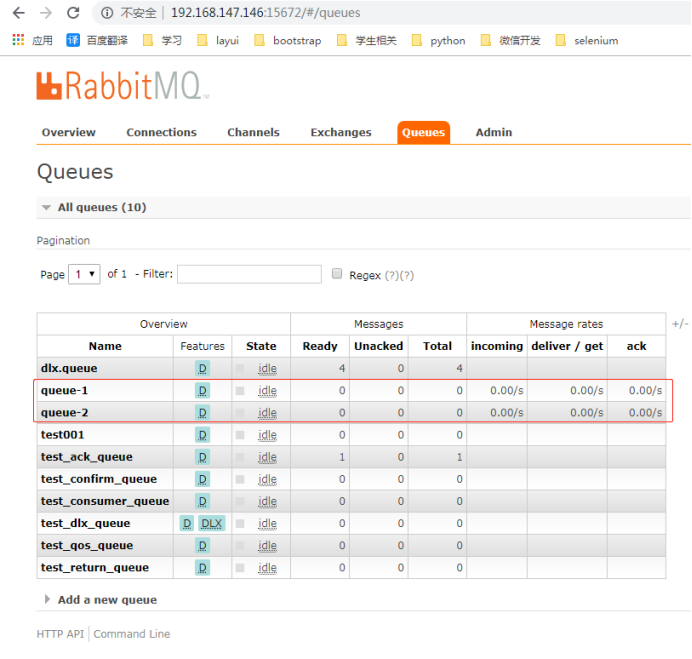Open the queue-1 queue link
The height and width of the screenshot is (659, 692).
pyautogui.click(x=64, y=391)
